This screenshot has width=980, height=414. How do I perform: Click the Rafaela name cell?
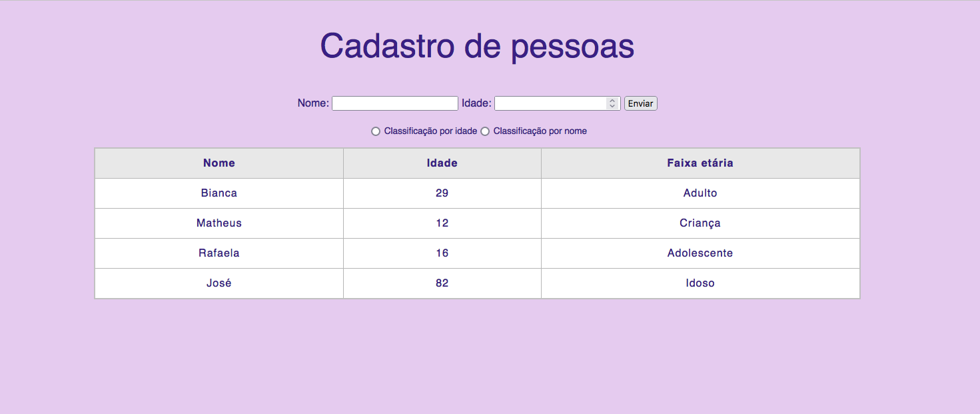click(x=219, y=253)
